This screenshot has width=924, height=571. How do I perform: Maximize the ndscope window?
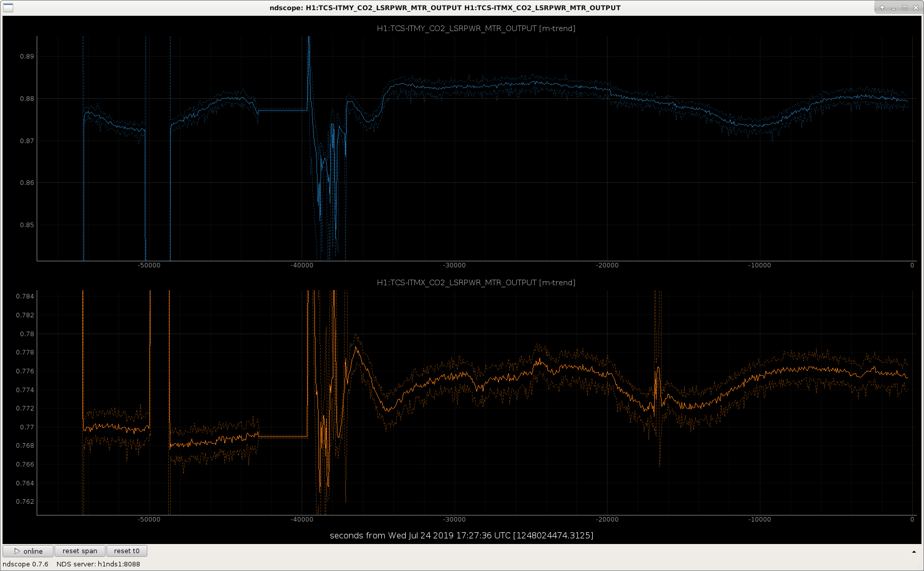[905, 8]
